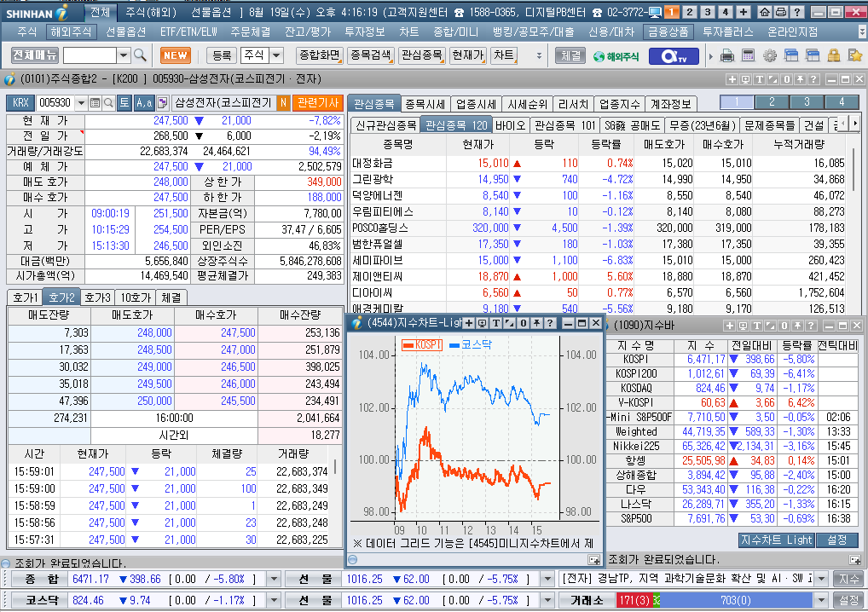Click the padlock screen-lock icon in toolbar
This screenshot has width=868, height=612.
point(834,55)
